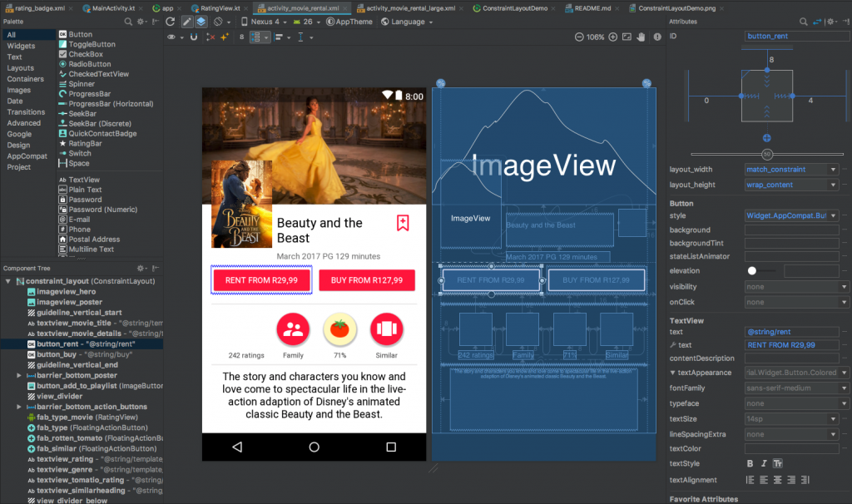The width and height of the screenshot is (852, 504).
Task: Set textAlignment to center in Attributes
Action: (775, 479)
